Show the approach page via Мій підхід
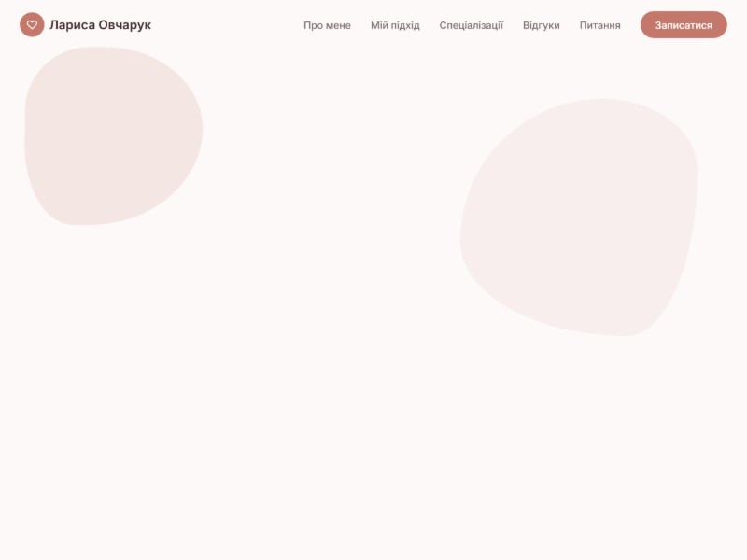Viewport: 747px width, 560px height. 395,25
